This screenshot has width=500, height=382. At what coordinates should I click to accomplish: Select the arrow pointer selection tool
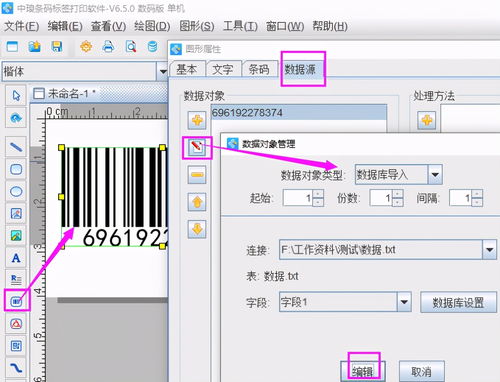point(16,96)
